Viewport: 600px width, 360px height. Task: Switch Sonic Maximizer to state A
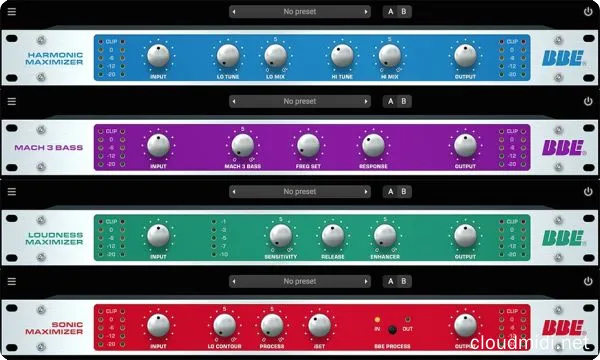(x=390, y=281)
